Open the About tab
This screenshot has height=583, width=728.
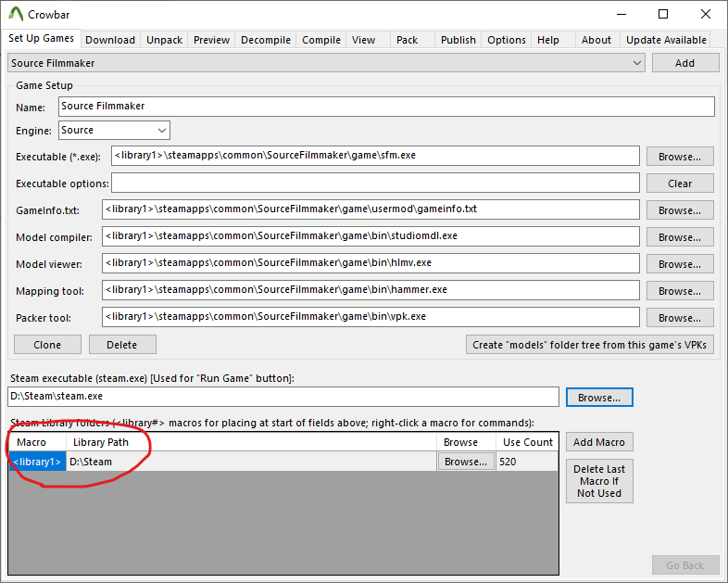click(596, 40)
